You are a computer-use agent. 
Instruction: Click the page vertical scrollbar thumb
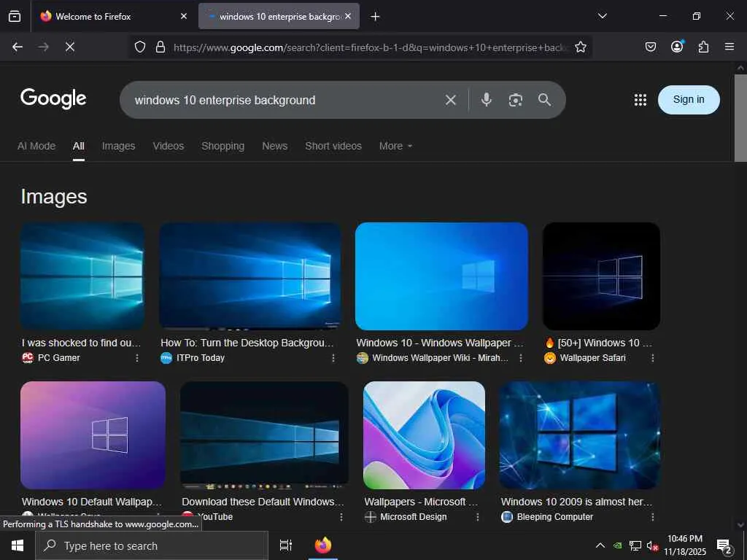click(740, 118)
